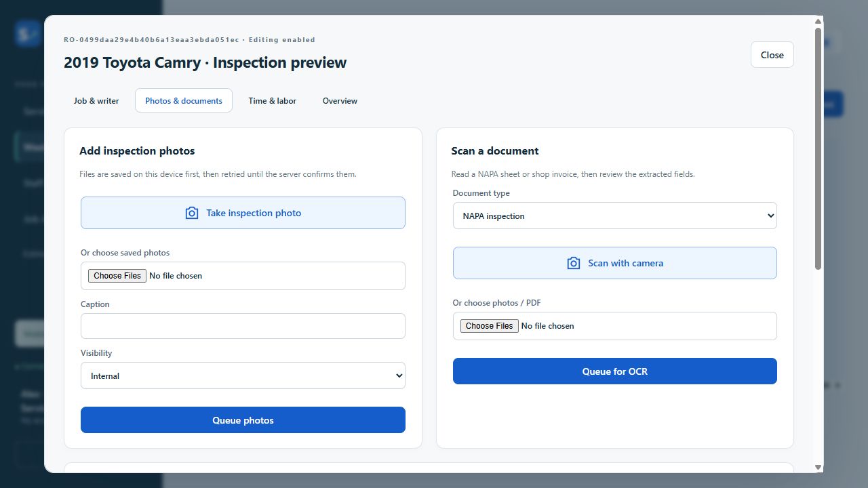Click the Queue for OCR button

click(614, 371)
